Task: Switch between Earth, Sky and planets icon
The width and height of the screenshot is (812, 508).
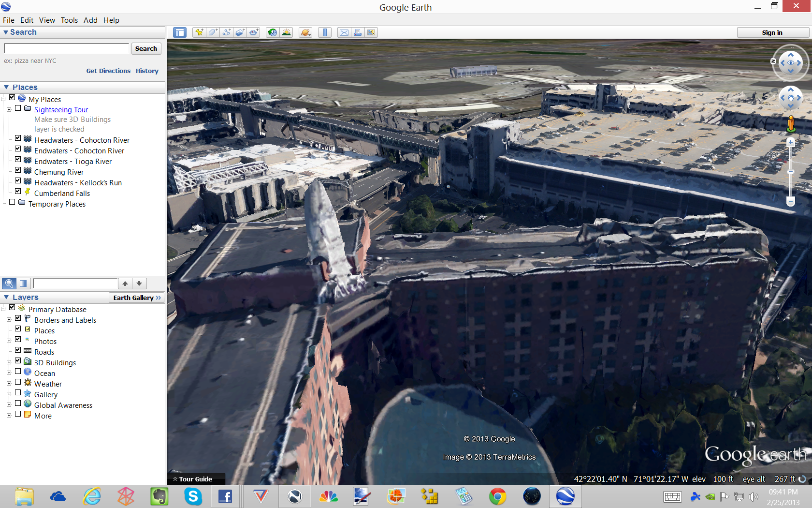Action: (305, 32)
